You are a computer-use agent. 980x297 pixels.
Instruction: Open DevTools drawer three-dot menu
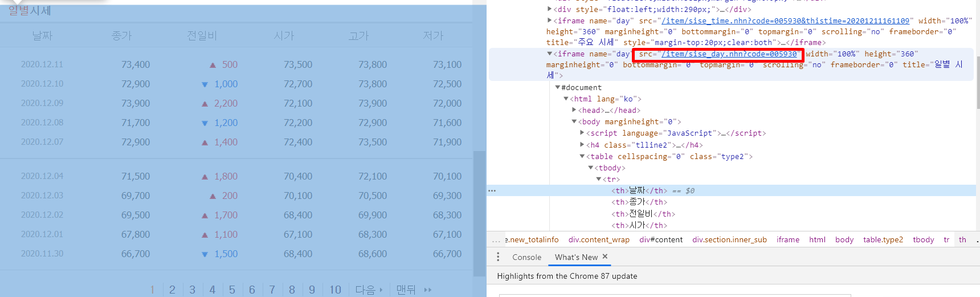pyautogui.click(x=498, y=257)
